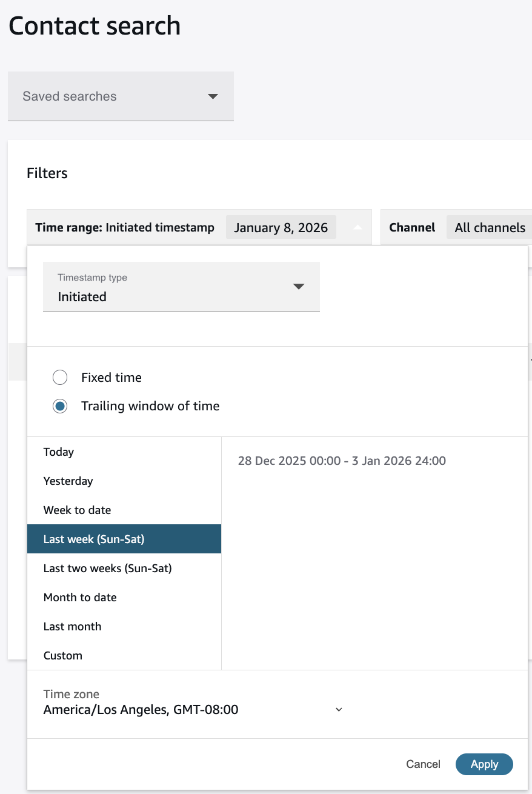The image size is (532, 794).
Task: Click the Timestamp type dropdown arrow
Action: pyautogui.click(x=298, y=287)
